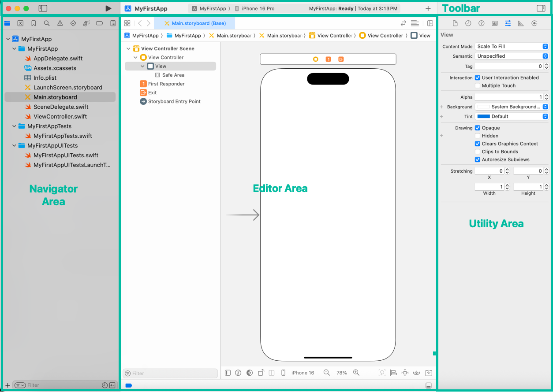553x392 pixels.
Task: Click the View Controller breadcrumb with yellow circle
Action: point(381,36)
